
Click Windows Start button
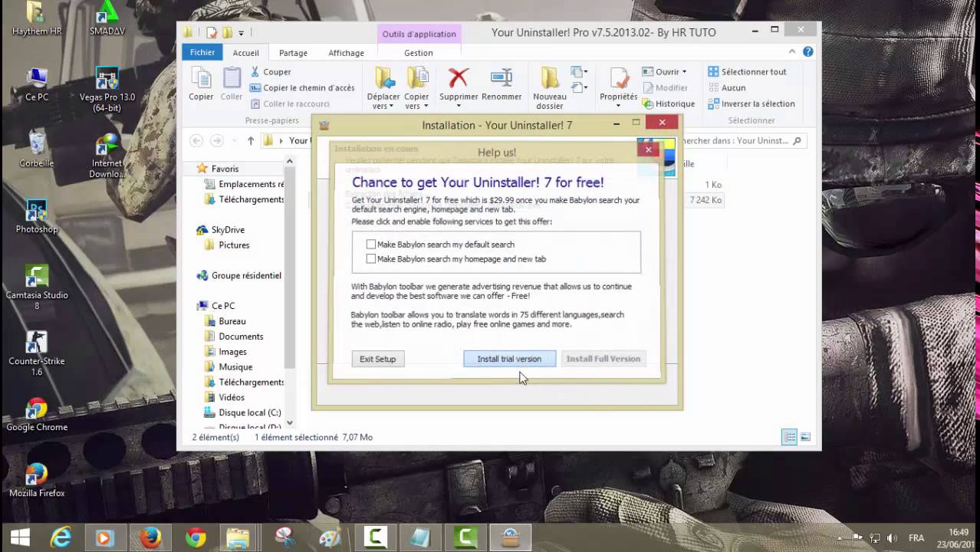coord(20,537)
